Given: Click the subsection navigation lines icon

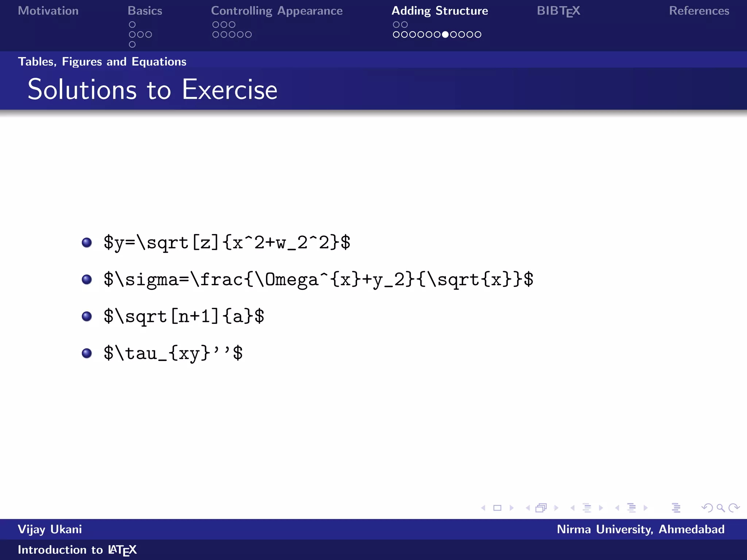Looking at the screenshot, I should (x=587, y=508).
